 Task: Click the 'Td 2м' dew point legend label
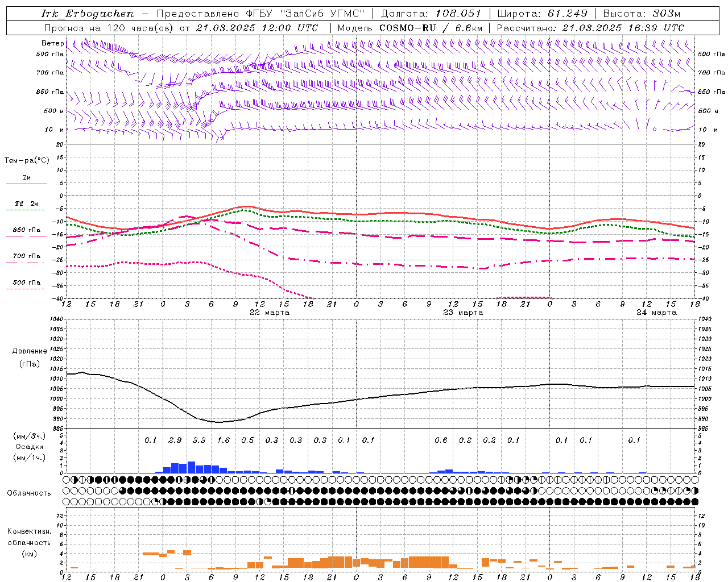click(x=27, y=203)
